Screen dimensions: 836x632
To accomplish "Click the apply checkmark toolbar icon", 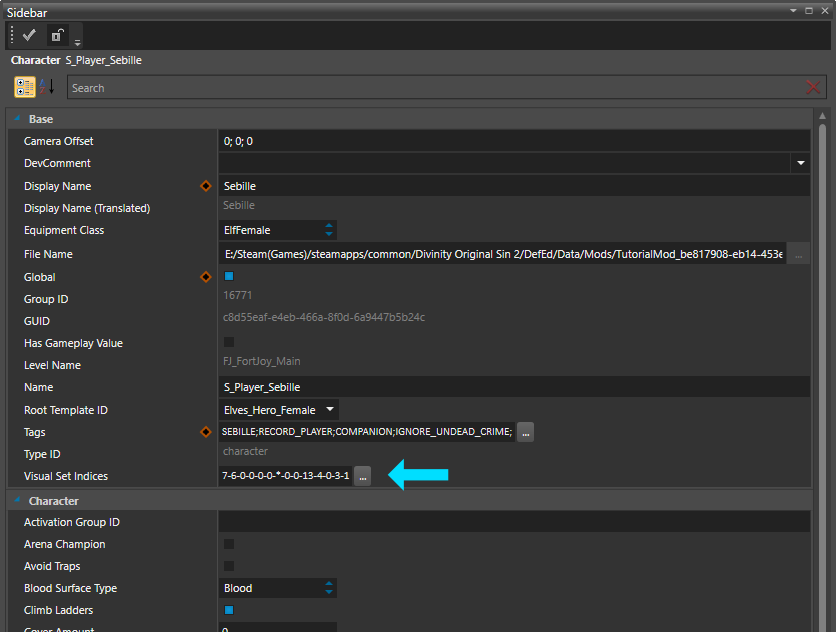I will point(29,35).
